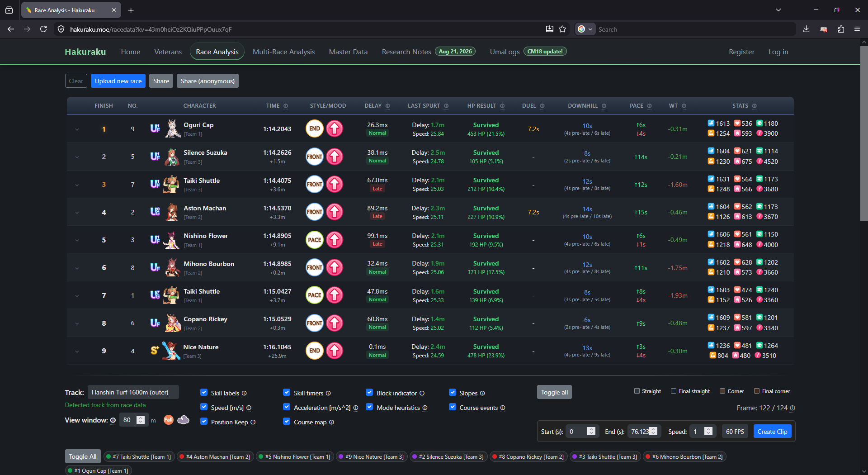Open the browser's list all tabs dropdown
This screenshot has width=868, height=475.
[778, 10]
